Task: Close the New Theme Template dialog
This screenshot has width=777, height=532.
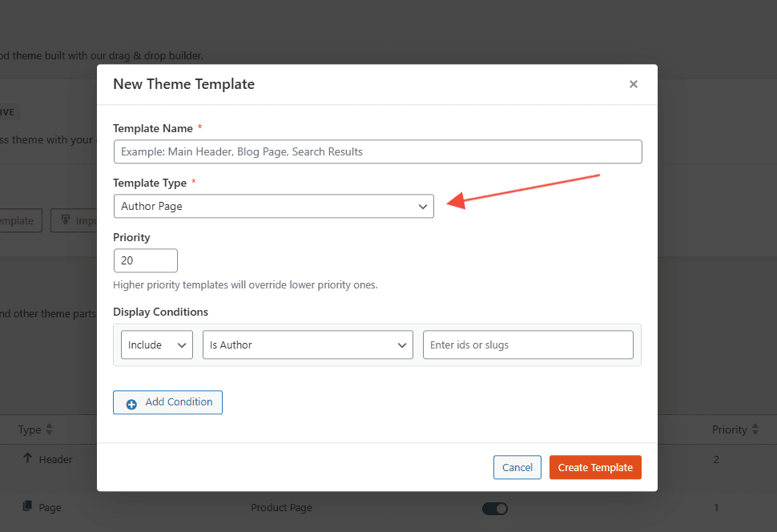Action: coord(633,84)
